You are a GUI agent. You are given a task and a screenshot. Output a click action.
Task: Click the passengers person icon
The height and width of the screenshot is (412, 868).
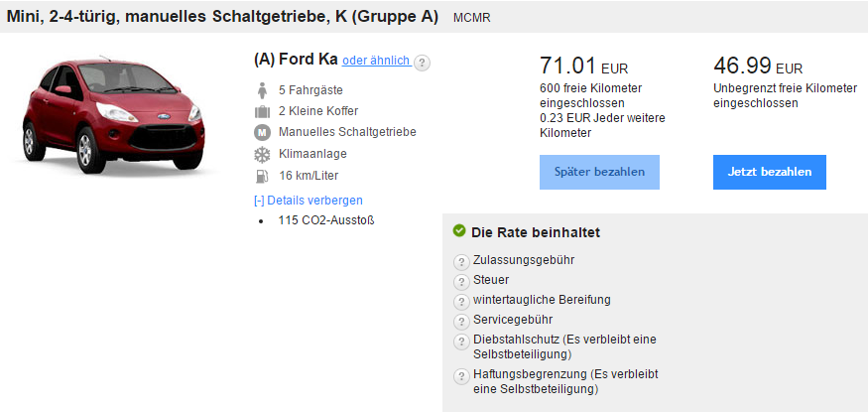pos(263,90)
